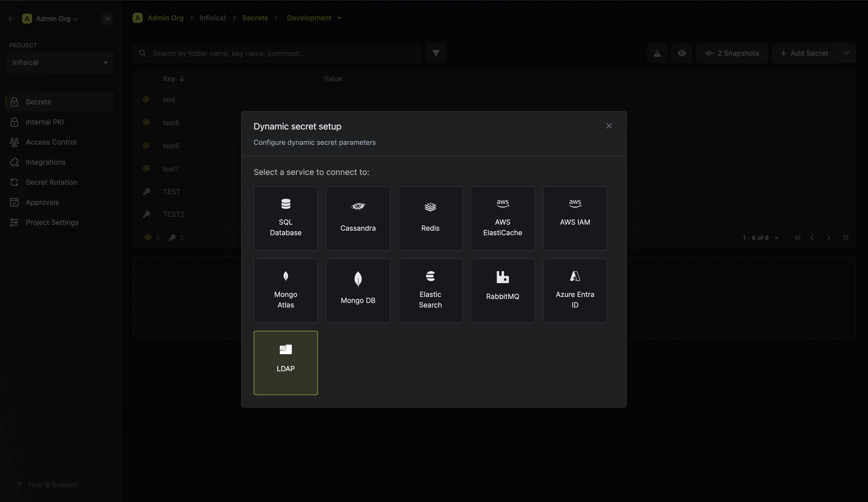Click the back arrow beside Admin Org
Screen dimensions: 868x502
click(12, 19)
